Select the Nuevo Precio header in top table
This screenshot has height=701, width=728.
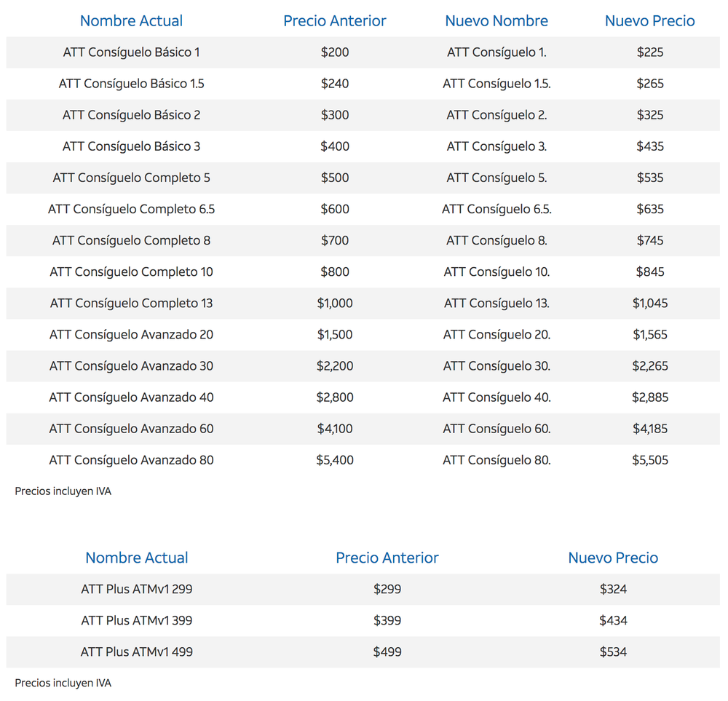[x=649, y=21]
